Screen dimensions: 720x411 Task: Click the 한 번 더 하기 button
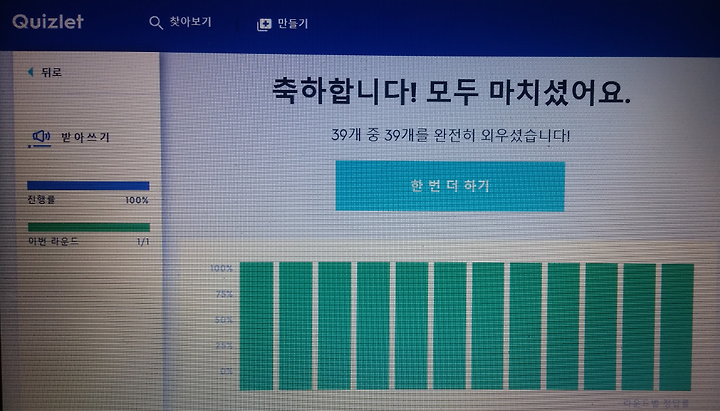pos(450,186)
